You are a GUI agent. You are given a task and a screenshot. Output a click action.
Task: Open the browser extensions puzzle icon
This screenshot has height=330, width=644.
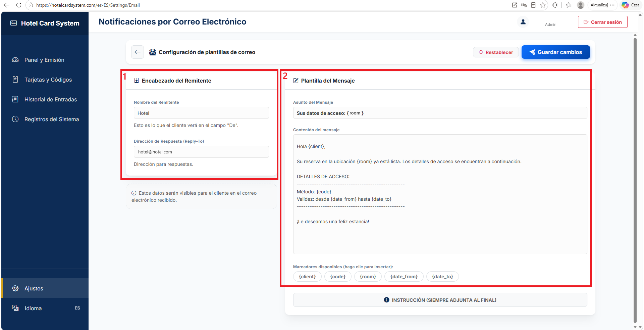click(555, 5)
